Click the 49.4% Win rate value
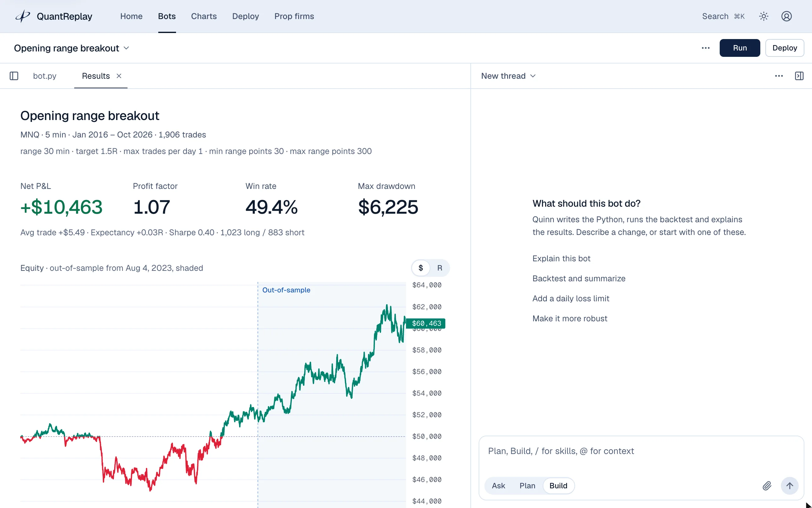Image resolution: width=812 pixels, height=508 pixels. pyautogui.click(x=272, y=207)
